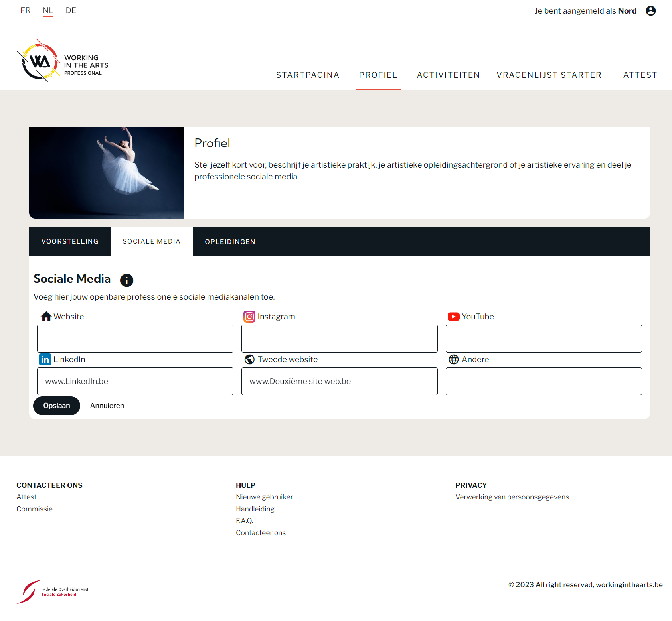
Task: Click the Website house icon
Action: (x=46, y=317)
